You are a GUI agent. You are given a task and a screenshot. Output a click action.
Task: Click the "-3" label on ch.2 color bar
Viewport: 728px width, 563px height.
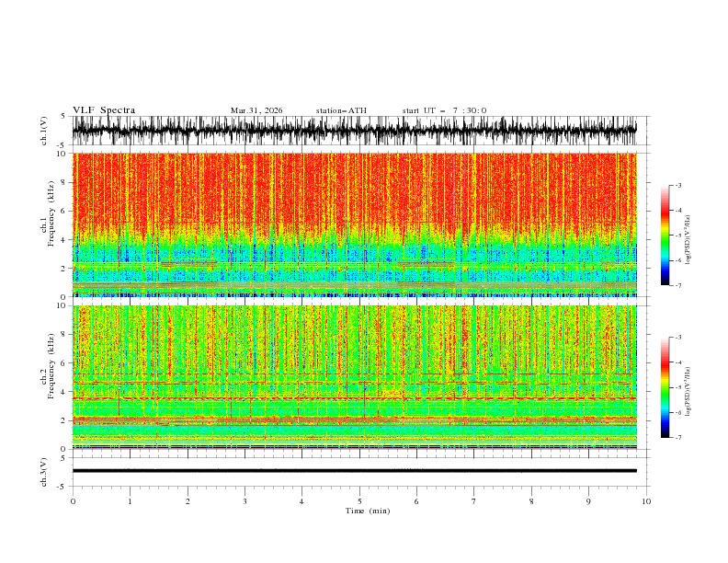point(677,338)
